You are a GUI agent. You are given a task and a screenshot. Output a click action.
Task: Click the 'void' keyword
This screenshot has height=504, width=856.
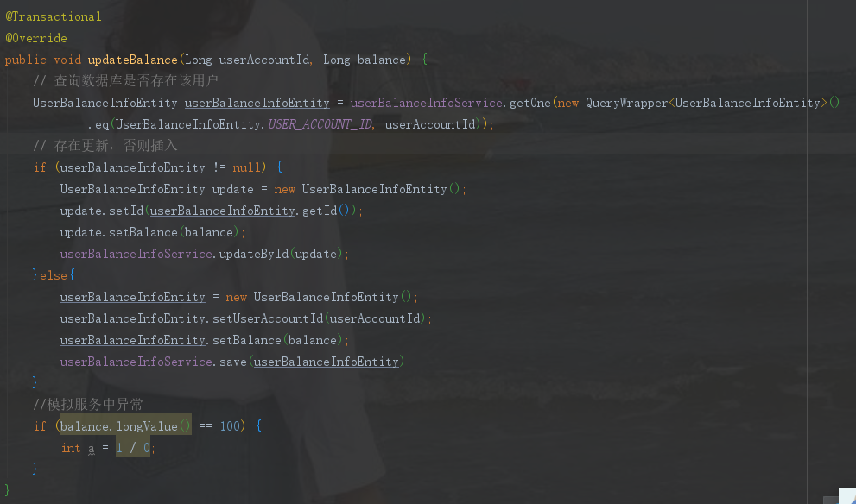67,60
